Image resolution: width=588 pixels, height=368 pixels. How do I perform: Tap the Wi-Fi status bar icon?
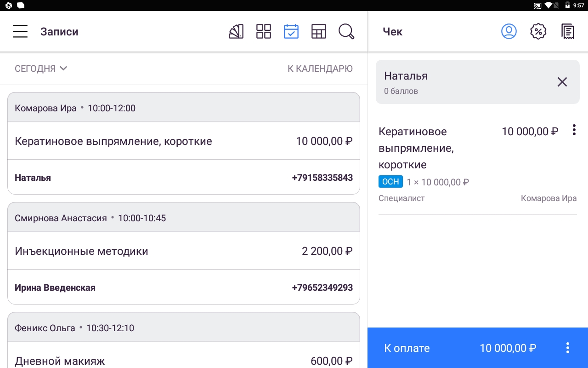coord(548,6)
